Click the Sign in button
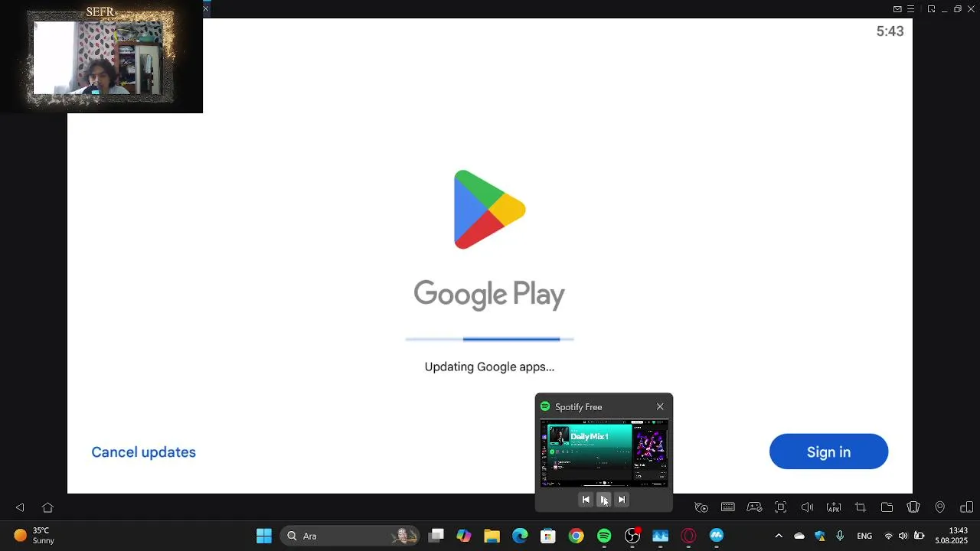This screenshot has width=980, height=551. [828, 452]
